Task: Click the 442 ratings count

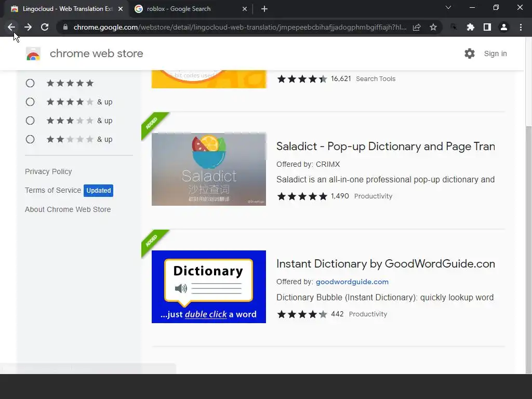Action: [337, 314]
